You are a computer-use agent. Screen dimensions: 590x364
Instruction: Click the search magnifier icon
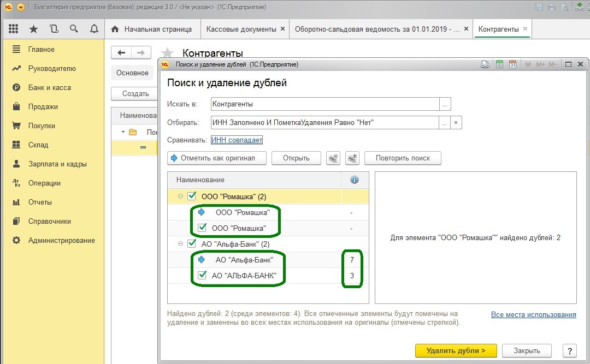coord(74,28)
